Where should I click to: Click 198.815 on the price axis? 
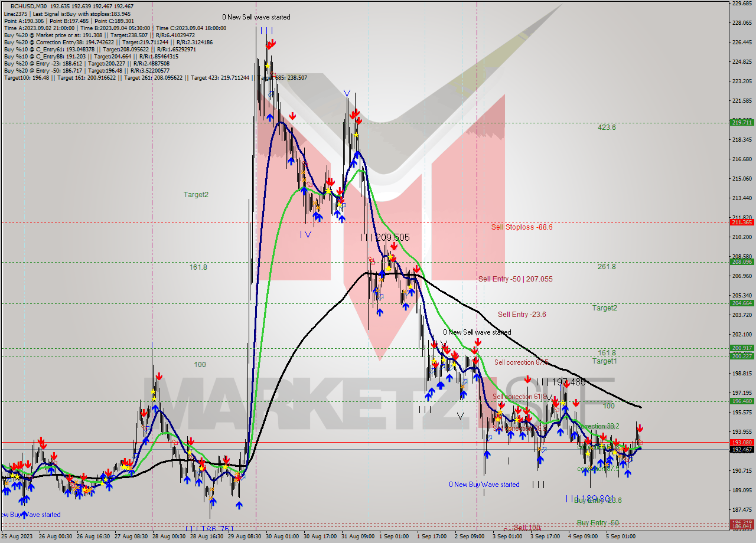coord(742,374)
